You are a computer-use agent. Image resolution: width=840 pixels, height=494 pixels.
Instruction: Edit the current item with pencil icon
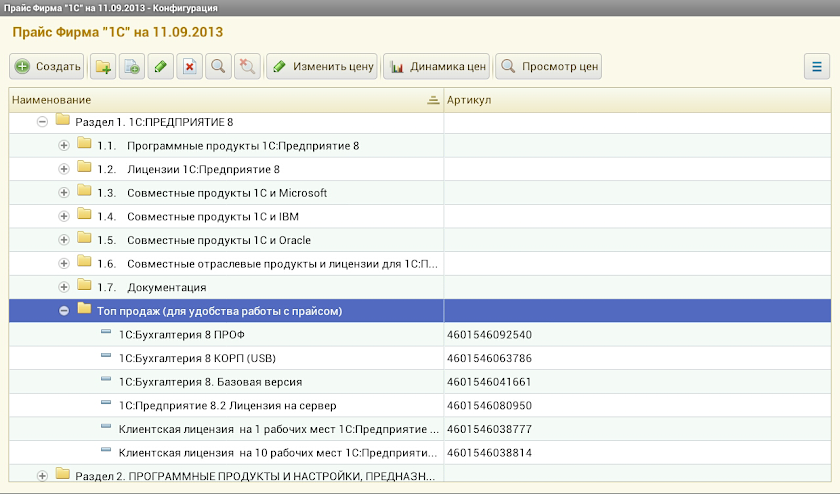(x=161, y=66)
